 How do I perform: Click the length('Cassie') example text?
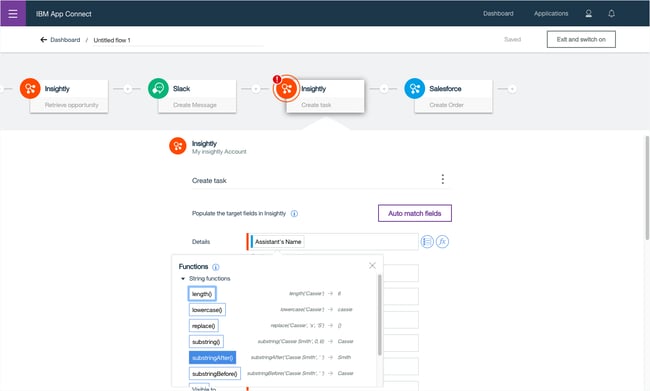pos(306,294)
